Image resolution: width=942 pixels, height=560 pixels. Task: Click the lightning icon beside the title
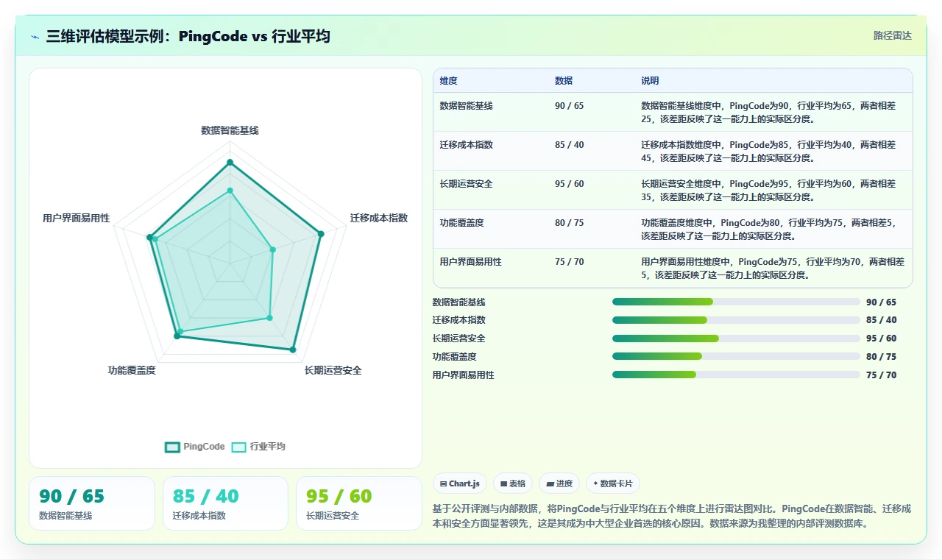[x=35, y=36]
